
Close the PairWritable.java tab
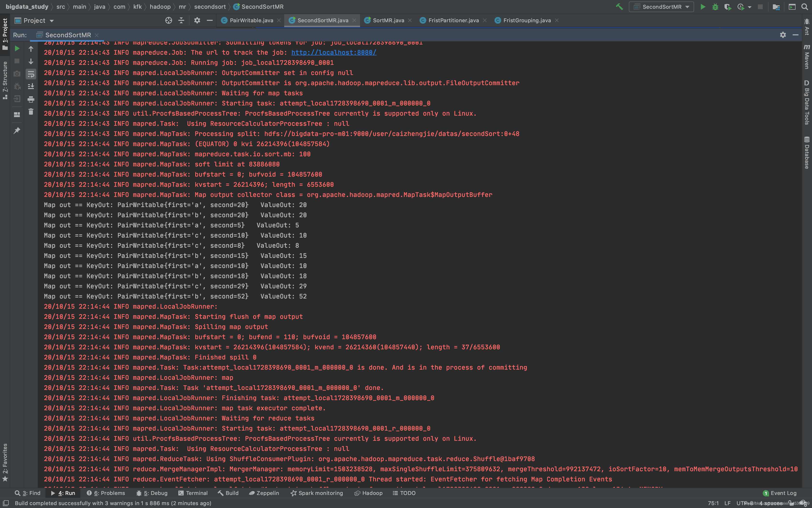click(279, 21)
